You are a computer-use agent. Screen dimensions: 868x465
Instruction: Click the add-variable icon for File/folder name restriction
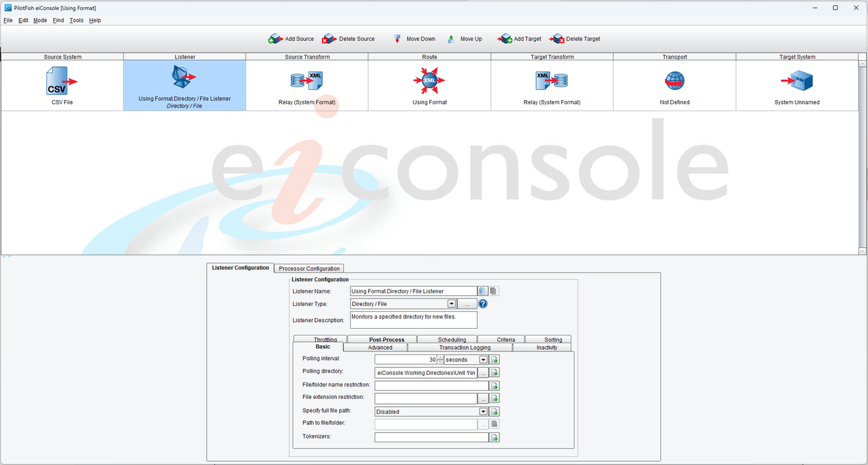coord(495,385)
